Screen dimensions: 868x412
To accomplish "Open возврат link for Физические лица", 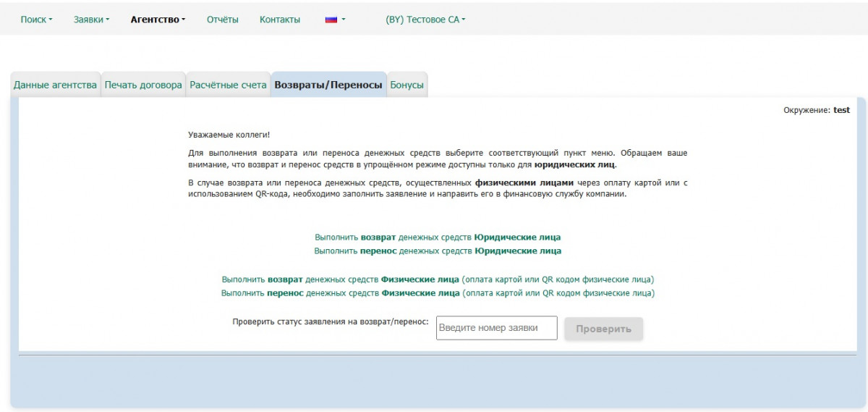I will tap(438, 279).
